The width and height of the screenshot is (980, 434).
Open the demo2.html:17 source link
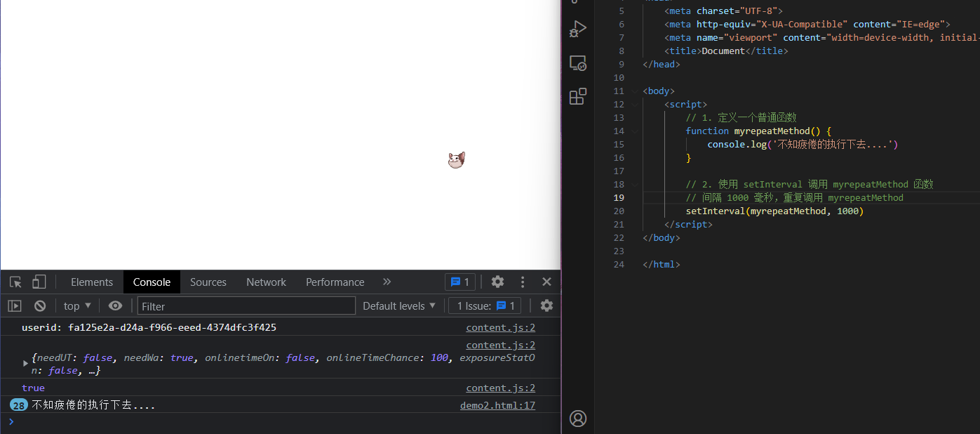pyautogui.click(x=497, y=405)
